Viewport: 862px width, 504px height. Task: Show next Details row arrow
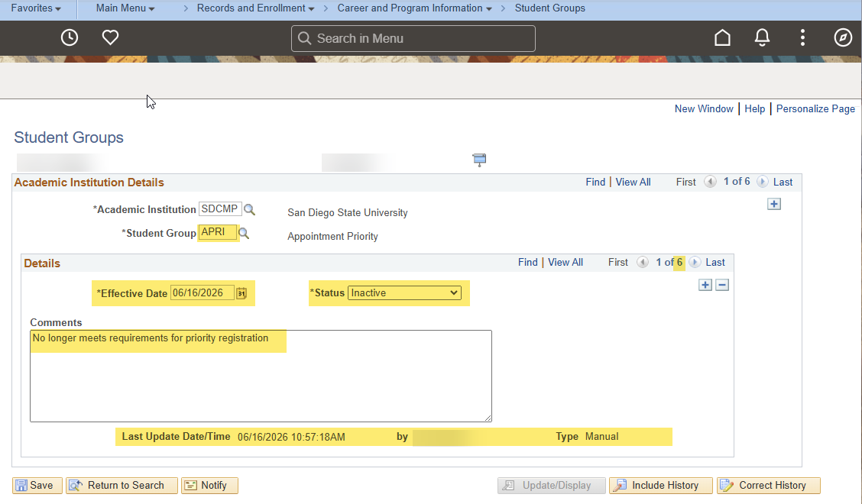click(x=695, y=262)
